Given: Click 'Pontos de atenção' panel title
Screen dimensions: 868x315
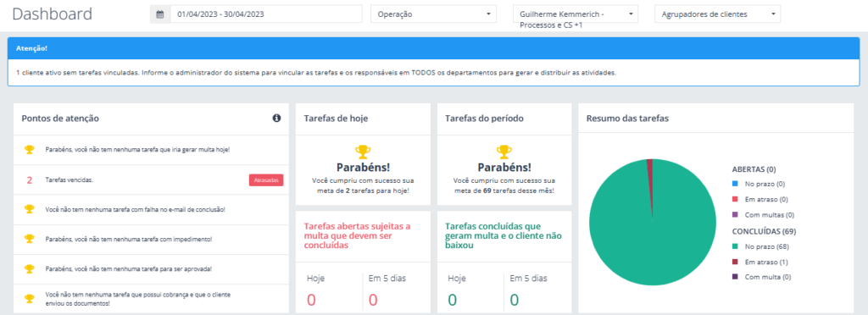Looking at the screenshot, I should pyautogui.click(x=60, y=118).
